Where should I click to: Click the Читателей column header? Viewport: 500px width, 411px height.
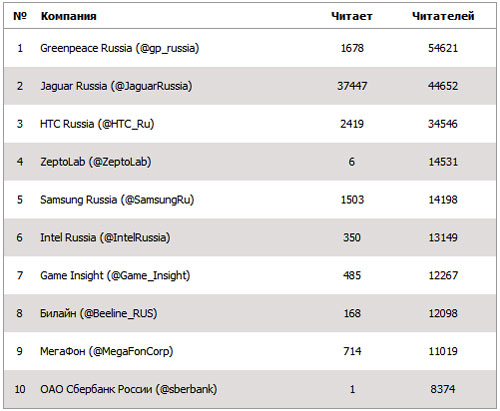point(443,16)
